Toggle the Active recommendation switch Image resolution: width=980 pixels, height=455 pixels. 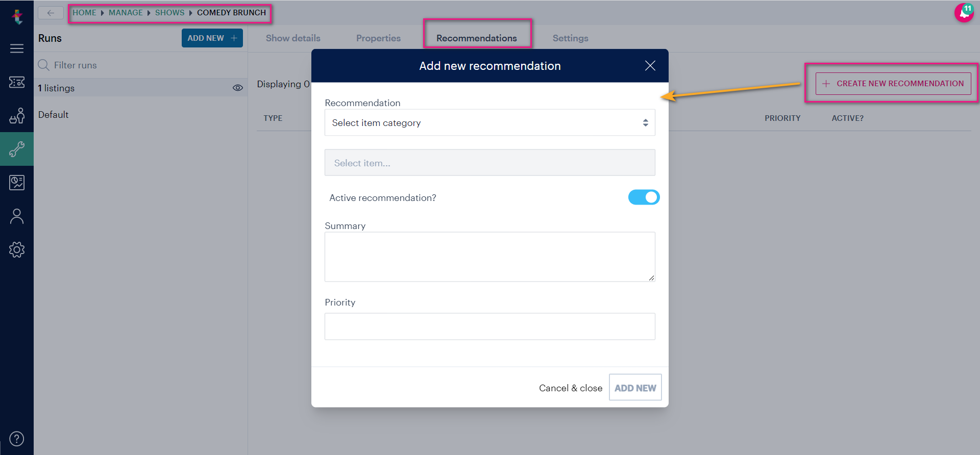coord(644,197)
